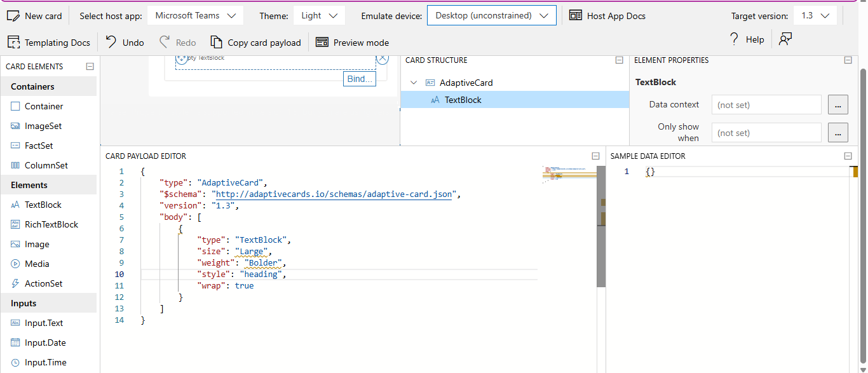868x373 pixels.
Task: Open Host App Docs
Action: coord(607,16)
